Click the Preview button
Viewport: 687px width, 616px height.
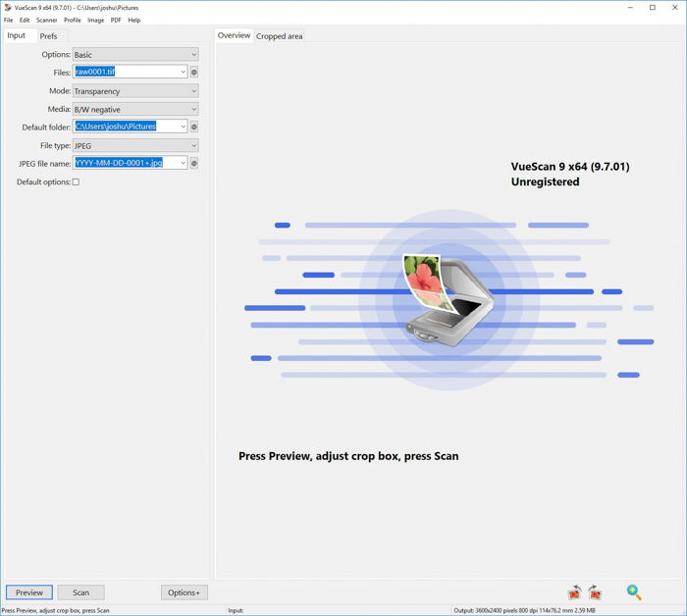click(x=29, y=592)
